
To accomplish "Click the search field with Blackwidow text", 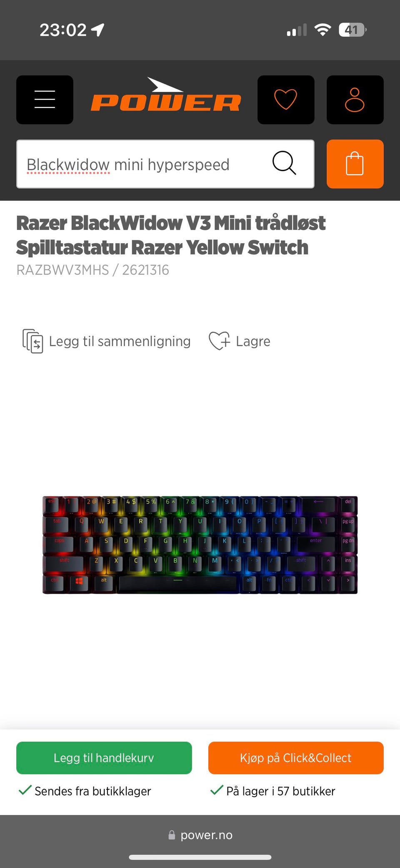I will click(165, 164).
